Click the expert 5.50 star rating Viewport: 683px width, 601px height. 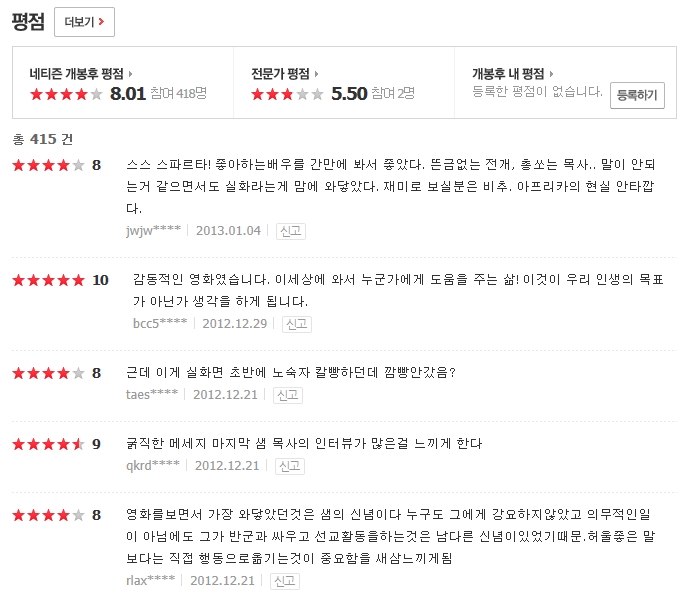click(287, 94)
